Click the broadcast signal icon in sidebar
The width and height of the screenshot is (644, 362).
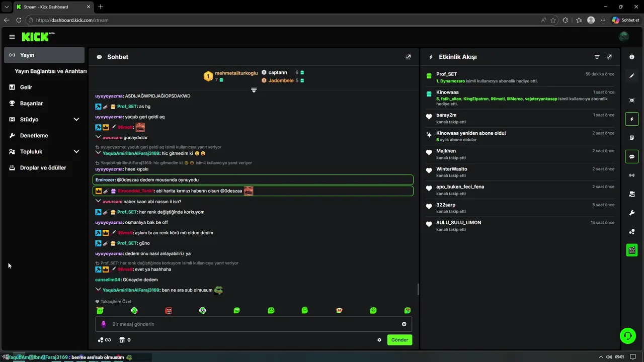click(632, 175)
